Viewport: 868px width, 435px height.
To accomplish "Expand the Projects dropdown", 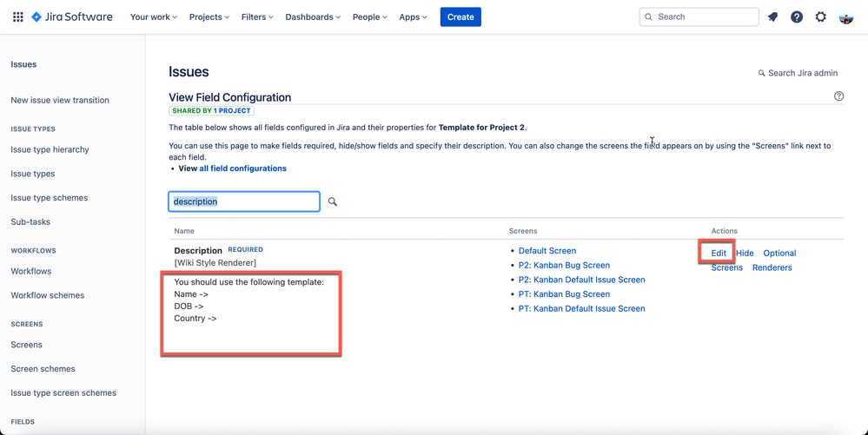I will (209, 17).
